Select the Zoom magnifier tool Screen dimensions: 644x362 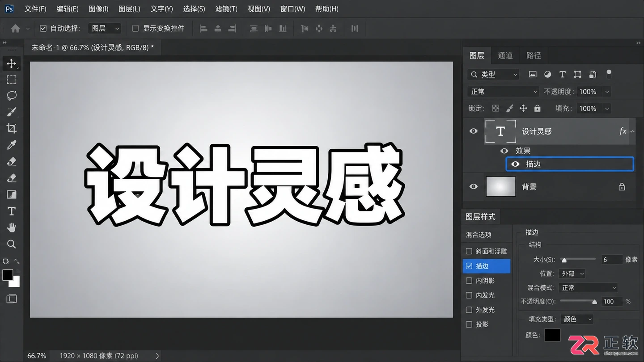pyautogui.click(x=12, y=244)
